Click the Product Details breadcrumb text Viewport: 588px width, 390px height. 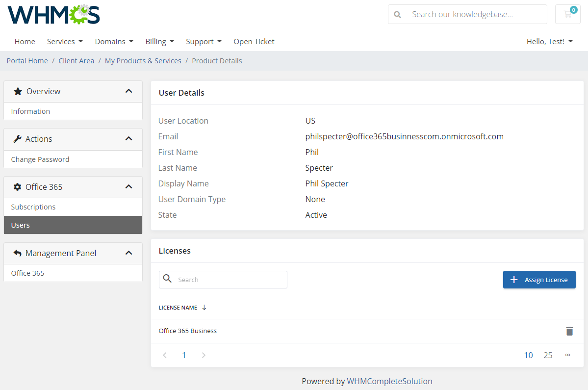point(217,61)
